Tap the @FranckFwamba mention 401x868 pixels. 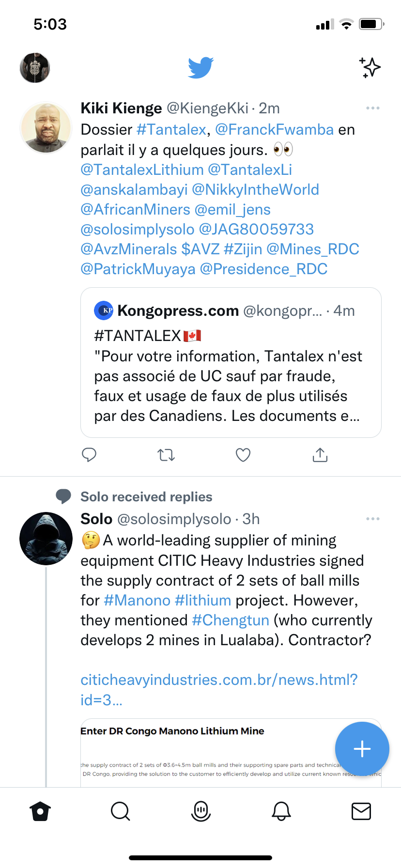click(274, 130)
